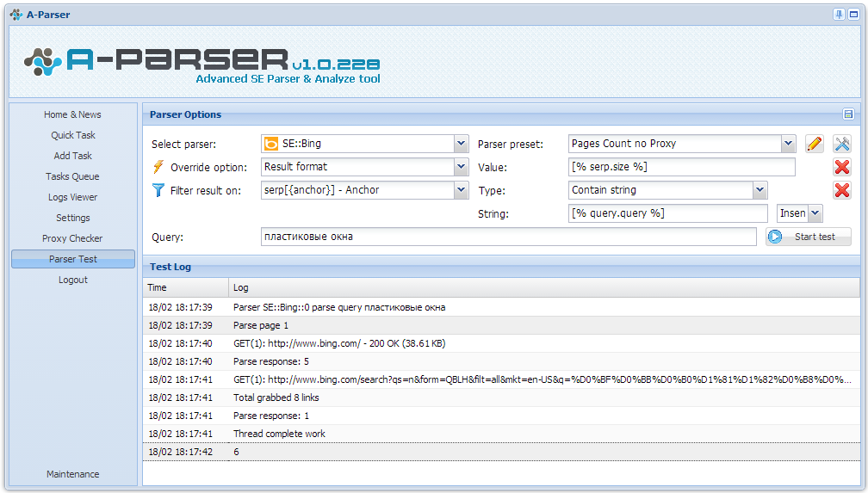Click the Bing logo in parser selector
Viewport: 868px width, 493px height.
pos(271,144)
